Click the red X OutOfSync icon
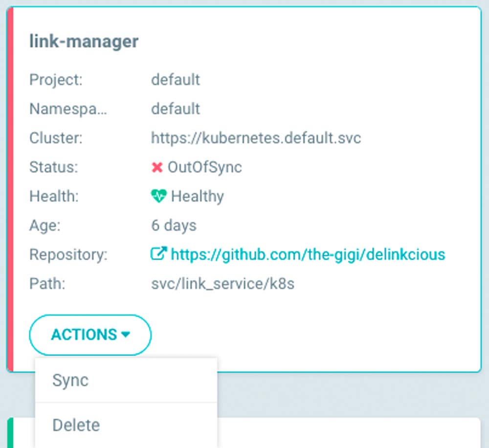Screen dimensions: 489x448 (157, 167)
